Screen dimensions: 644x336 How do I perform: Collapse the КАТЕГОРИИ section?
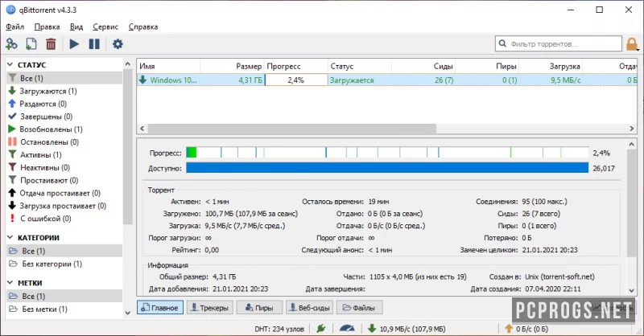point(10,238)
